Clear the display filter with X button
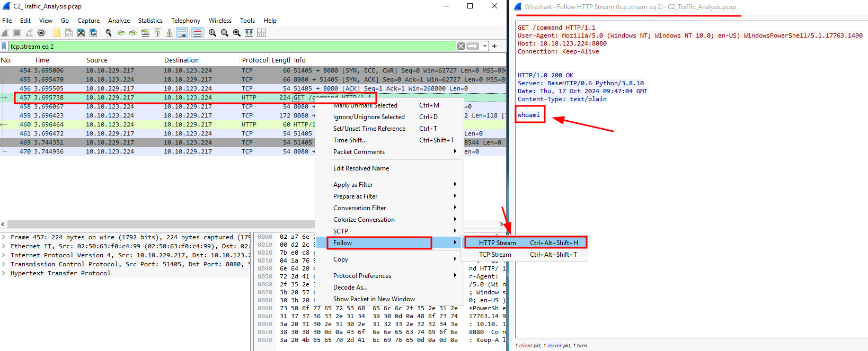Screen dimensions: 868x351 click(461, 46)
